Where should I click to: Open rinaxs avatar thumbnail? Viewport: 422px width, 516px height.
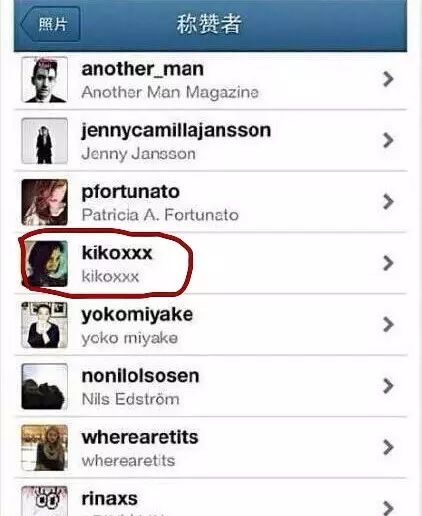pos(45,501)
